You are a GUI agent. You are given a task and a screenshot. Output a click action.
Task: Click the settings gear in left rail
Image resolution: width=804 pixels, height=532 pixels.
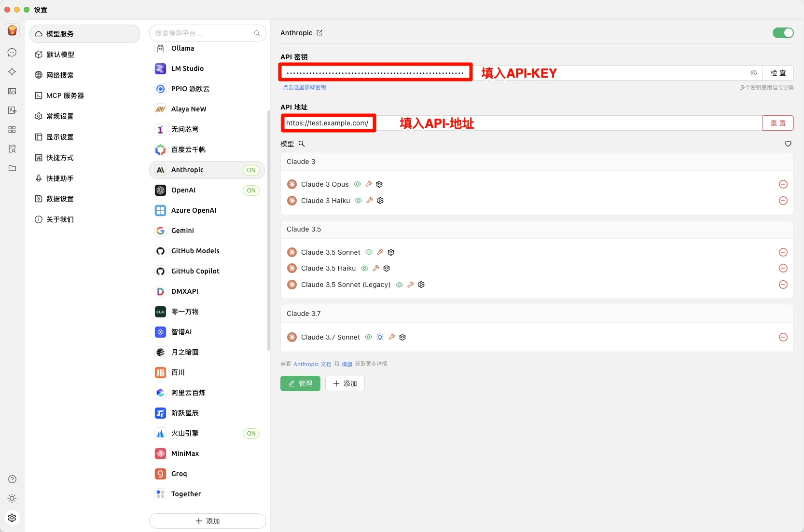click(12, 518)
